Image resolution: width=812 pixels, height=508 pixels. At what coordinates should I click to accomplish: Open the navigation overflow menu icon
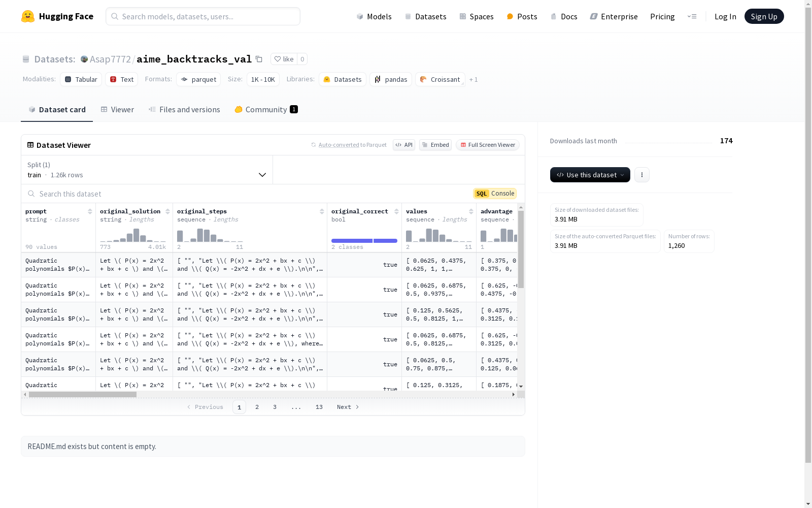click(x=692, y=16)
